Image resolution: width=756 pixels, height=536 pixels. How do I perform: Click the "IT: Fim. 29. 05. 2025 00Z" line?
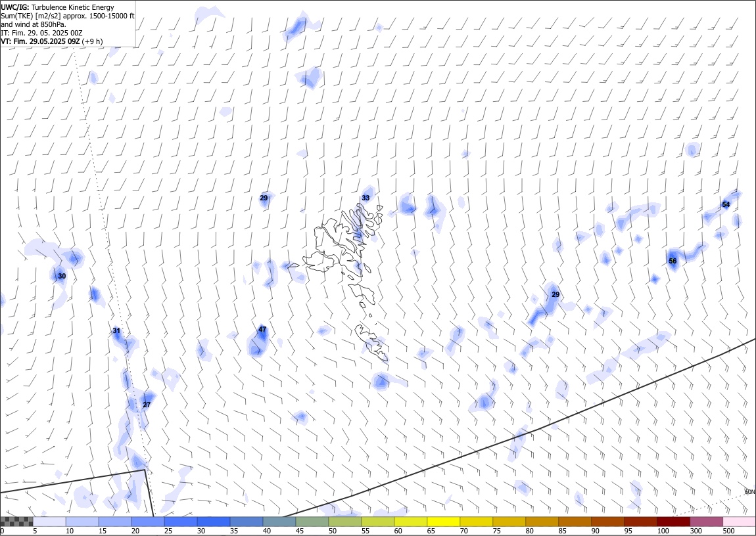(41, 33)
